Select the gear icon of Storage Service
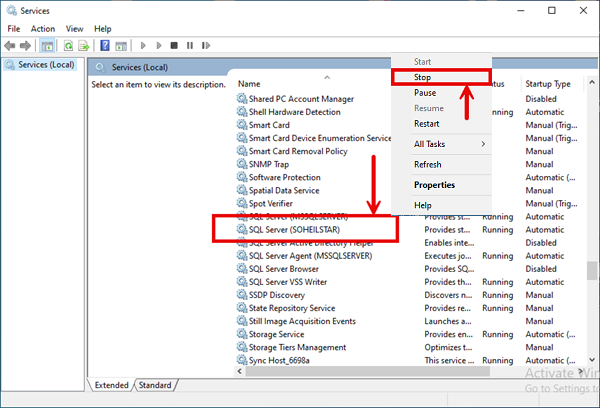Viewport: 600px width, 408px height. click(x=242, y=334)
